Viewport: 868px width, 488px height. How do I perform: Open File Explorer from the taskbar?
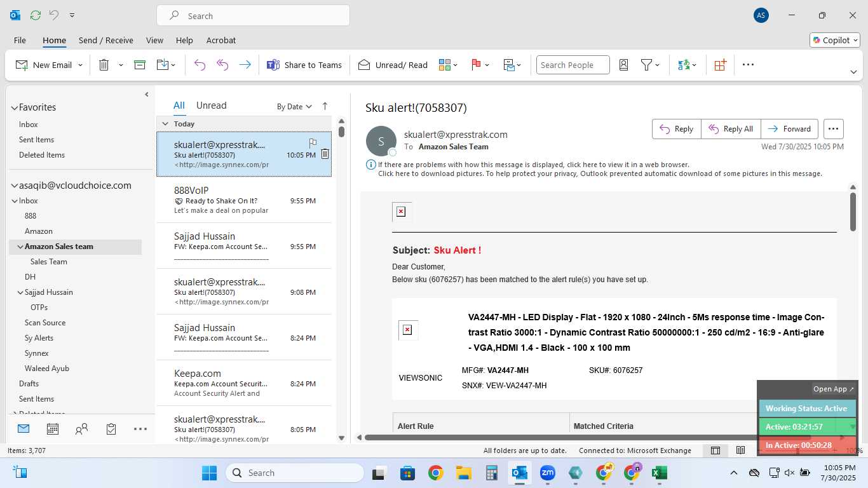click(463, 473)
